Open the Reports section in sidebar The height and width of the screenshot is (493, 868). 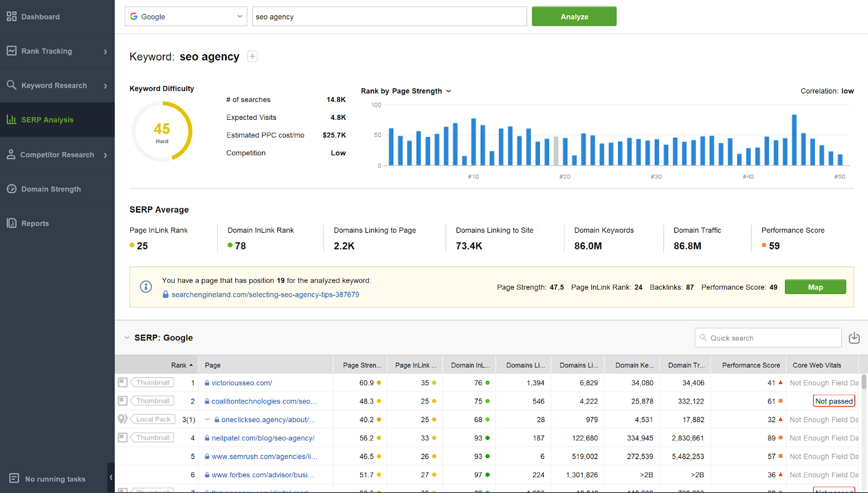coord(35,223)
